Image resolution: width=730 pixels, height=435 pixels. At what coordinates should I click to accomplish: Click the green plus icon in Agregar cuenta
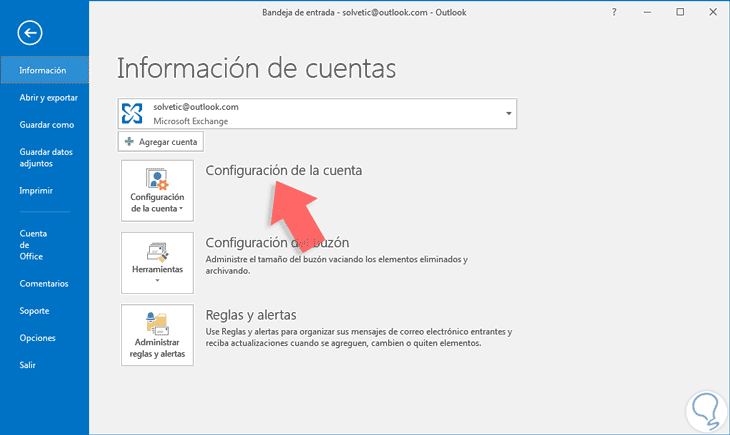[129, 142]
